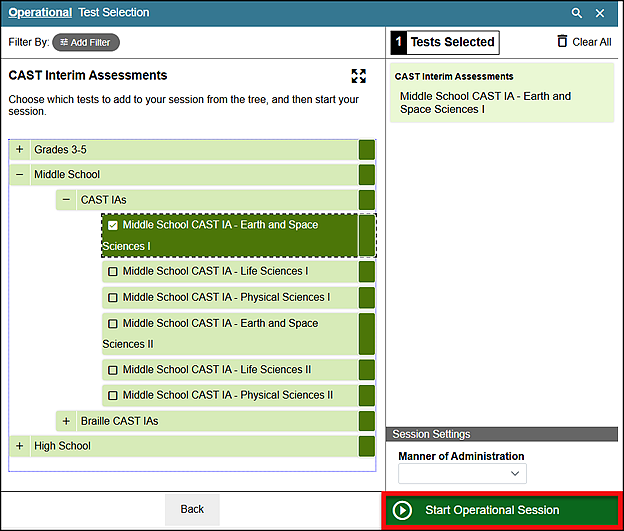Click the Tests Selected counter box
Viewport: 624px width, 531px height.
tap(445, 42)
